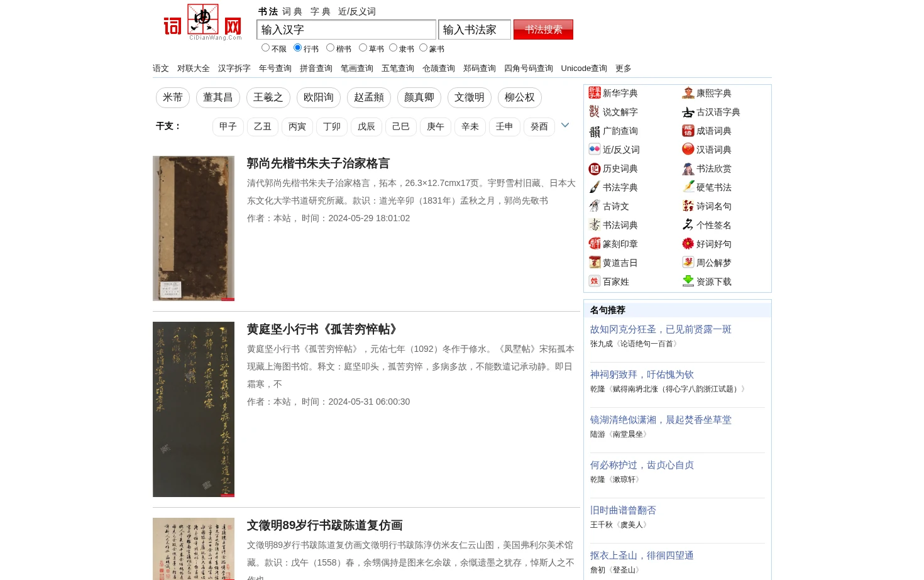
Task: Select the 楷书 radio button
Action: click(x=330, y=48)
